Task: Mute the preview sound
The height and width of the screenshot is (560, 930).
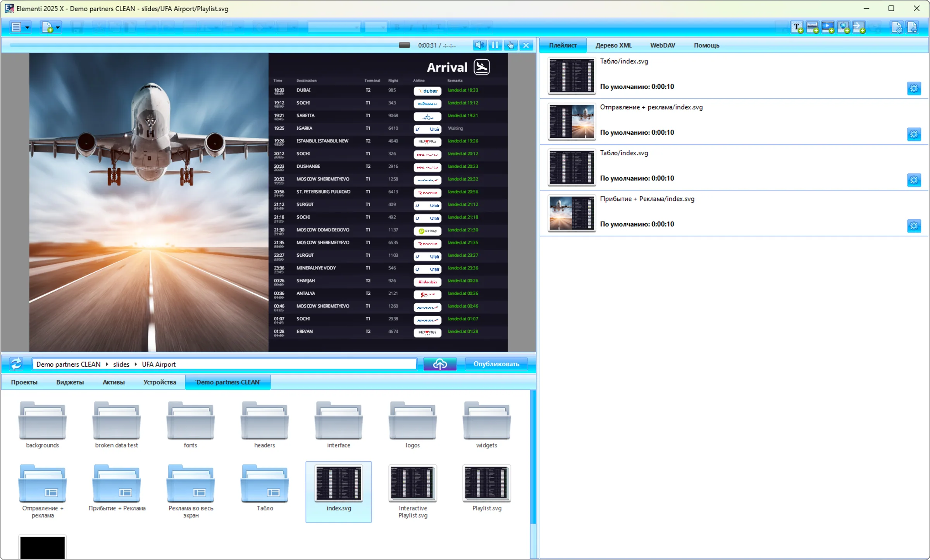Action: pos(479,45)
